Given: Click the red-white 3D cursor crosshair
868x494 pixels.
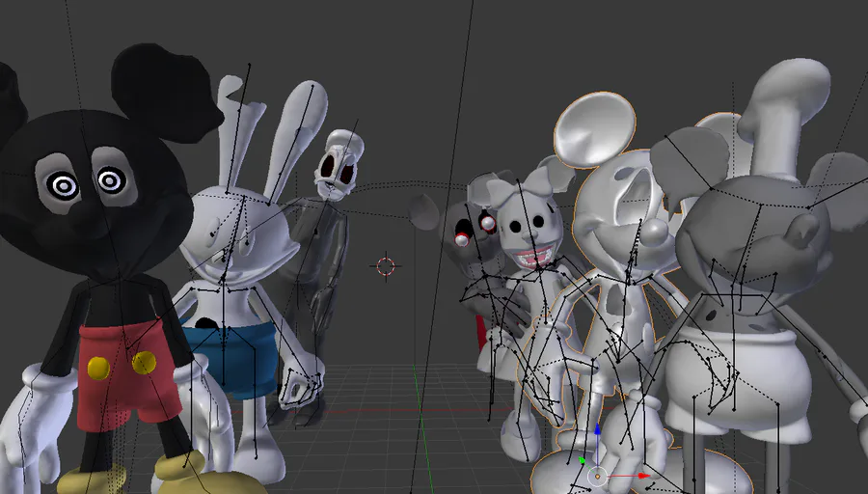Looking at the screenshot, I should point(386,266).
